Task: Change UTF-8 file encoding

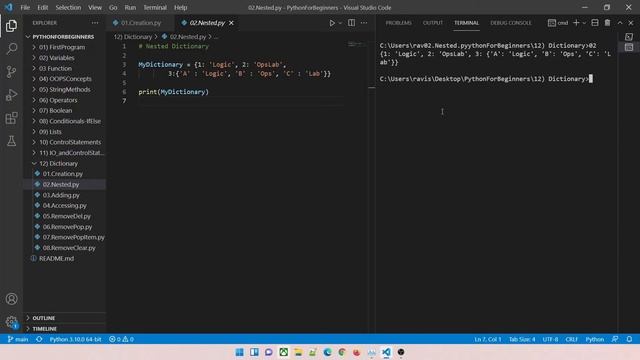Action: 550,339
